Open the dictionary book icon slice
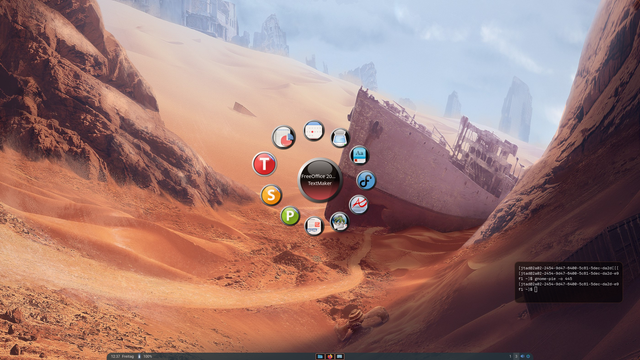The image size is (640, 360). [x=359, y=155]
